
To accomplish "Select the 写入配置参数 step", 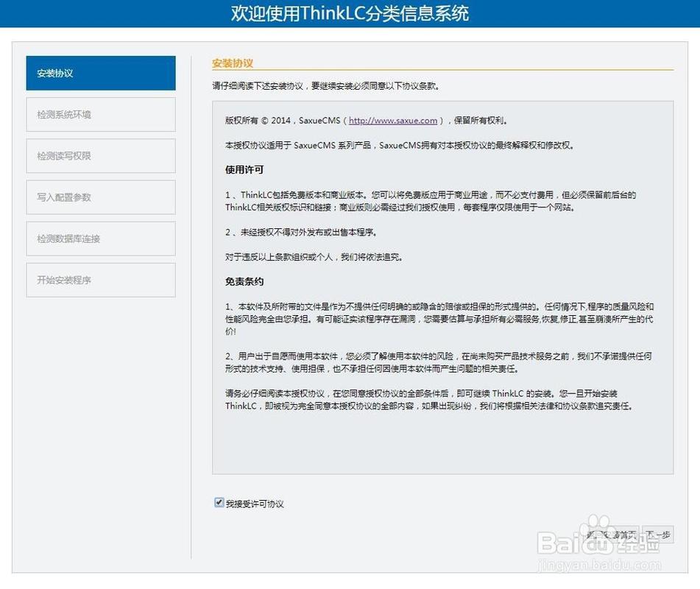I will pyautogui.click(x=101, y=197).
